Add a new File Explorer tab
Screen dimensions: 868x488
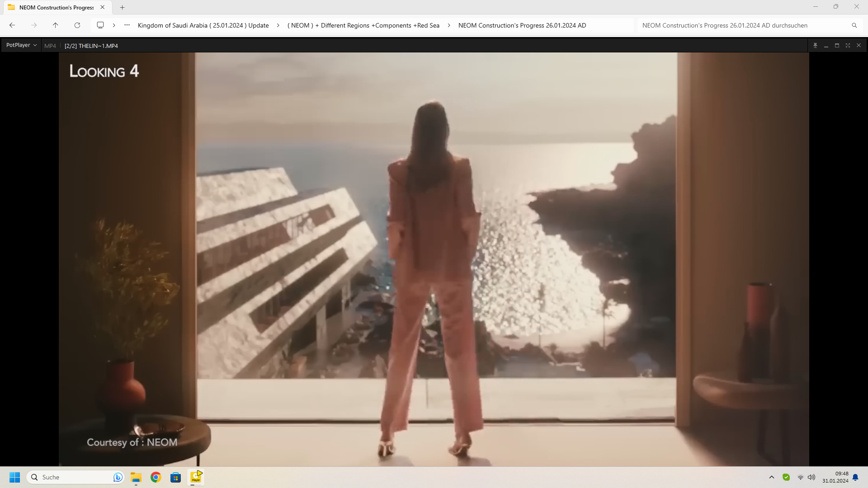click(122, 7)
